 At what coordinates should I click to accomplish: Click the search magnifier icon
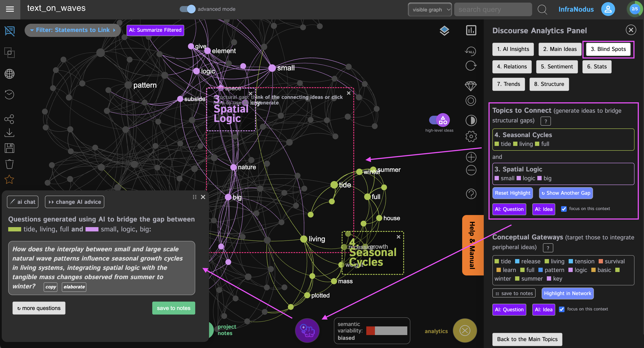click(x=542, y=9)
